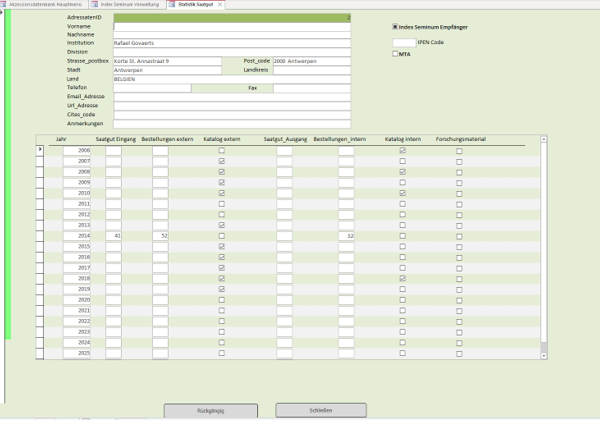The height and width of the screenshot is (421, 600).
Task: Toggle Index Seminum Empfänger checkbox
Action: [395, 26]
